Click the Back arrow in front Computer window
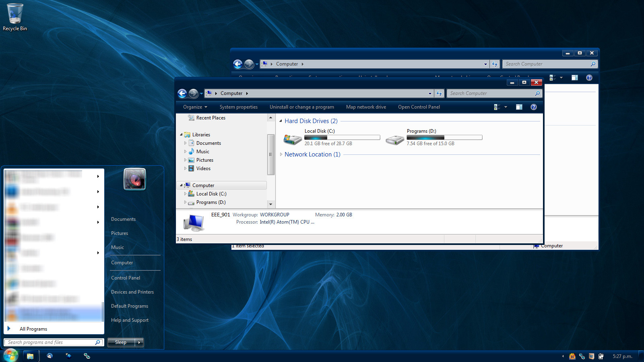Image resolution: width=644 pixels, height=362 pixels. point(182,93)
